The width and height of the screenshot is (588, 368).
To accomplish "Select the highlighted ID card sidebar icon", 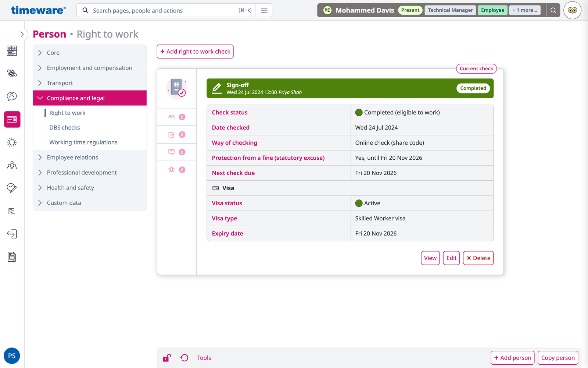I will click(x=12, y=120).
